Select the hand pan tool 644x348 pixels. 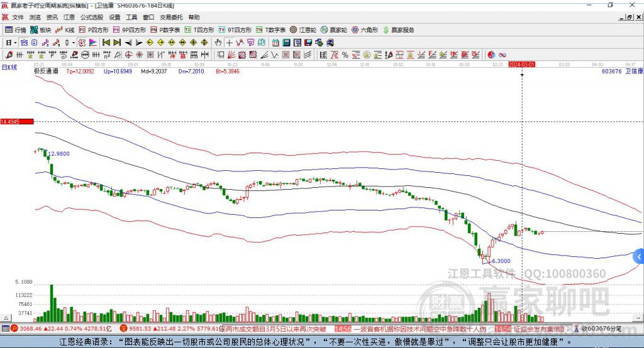(218, 43)
